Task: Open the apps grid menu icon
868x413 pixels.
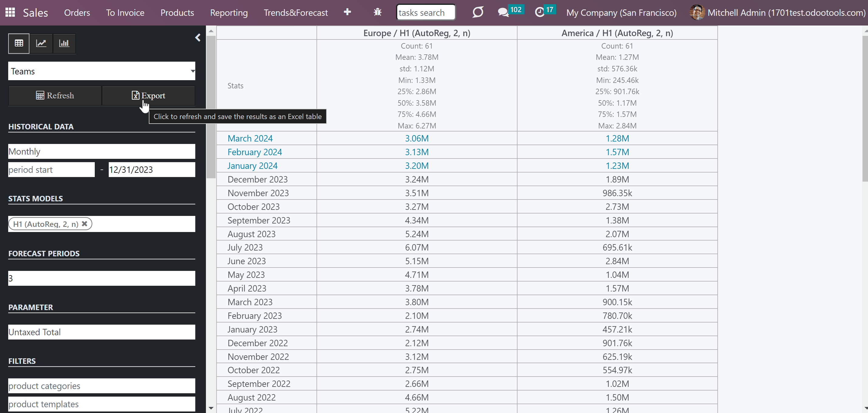Action: coord(10,12)
